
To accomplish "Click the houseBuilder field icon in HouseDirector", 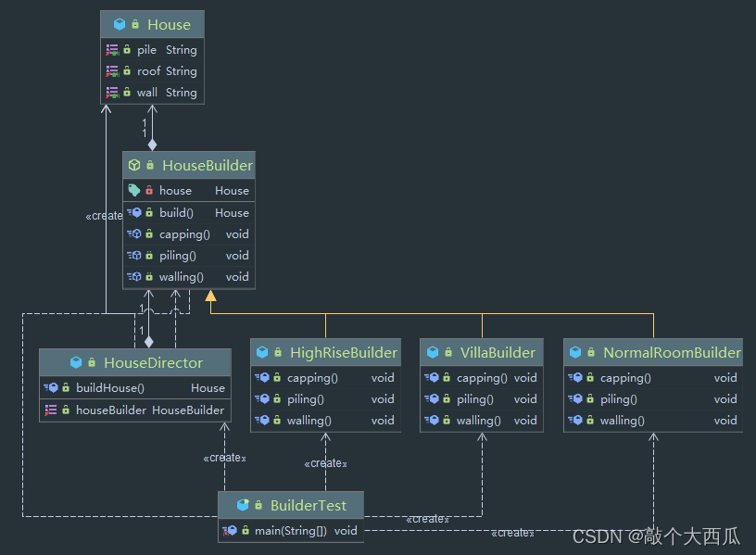I will (51, 410).
